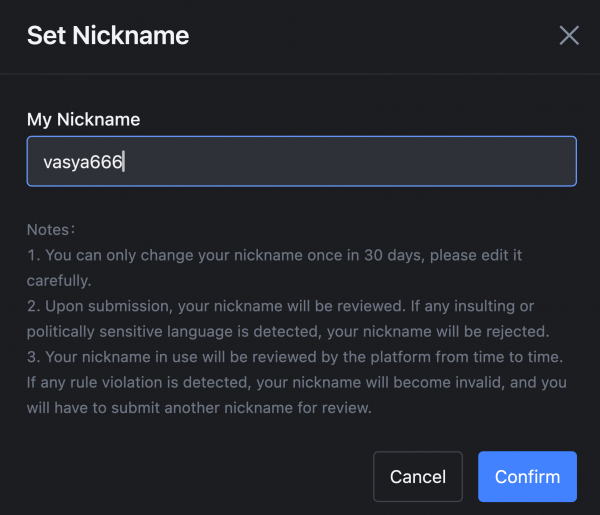Click the empty right side of nickname field
This screenshot has height=515, width=600.
pos(400,161)
